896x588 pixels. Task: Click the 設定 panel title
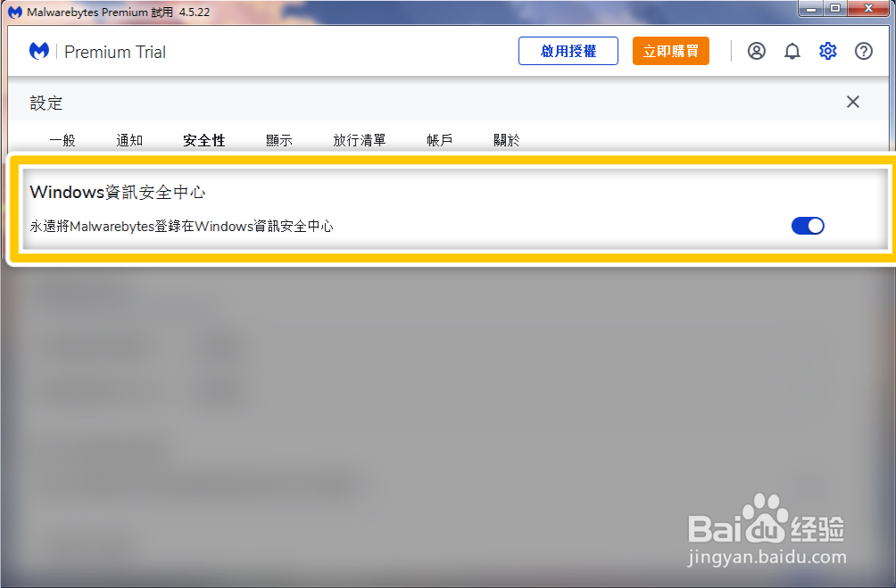[46, 103]
